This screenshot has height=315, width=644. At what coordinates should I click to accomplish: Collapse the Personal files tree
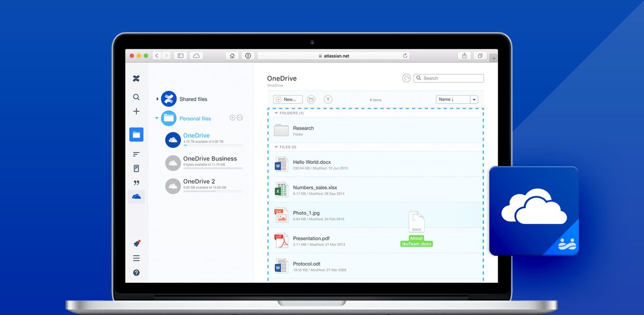tap(157, 118)
